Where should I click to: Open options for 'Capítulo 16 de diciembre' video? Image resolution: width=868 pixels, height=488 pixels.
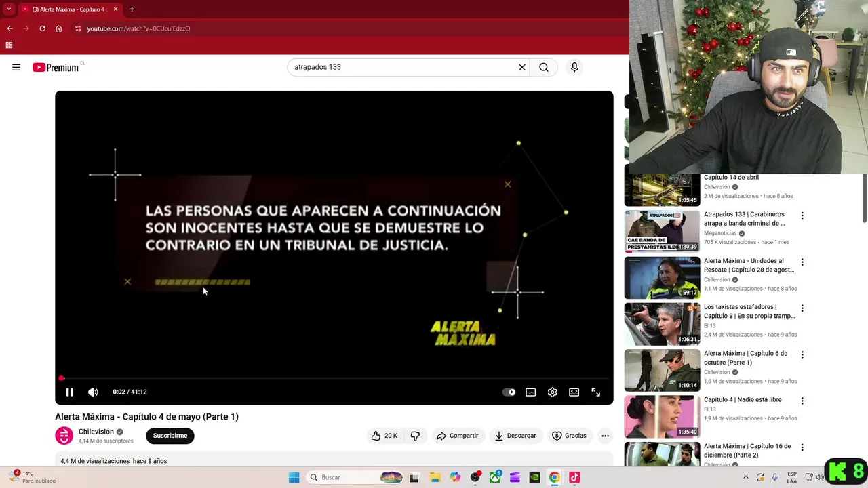coord(802,447)
